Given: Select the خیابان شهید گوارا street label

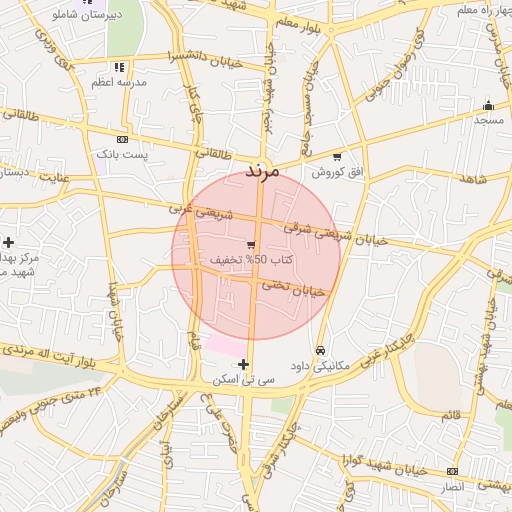Looking at the screenshot, I should [385, 466].
